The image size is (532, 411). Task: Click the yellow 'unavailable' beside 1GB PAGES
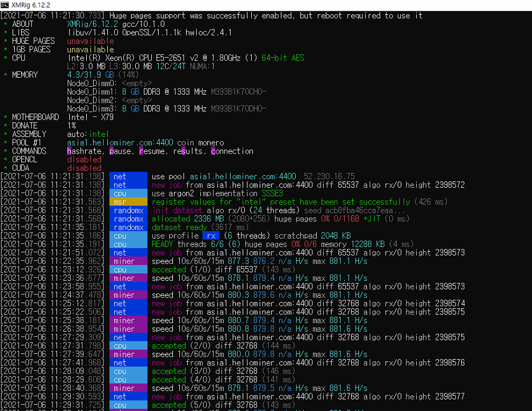point(91,50)
